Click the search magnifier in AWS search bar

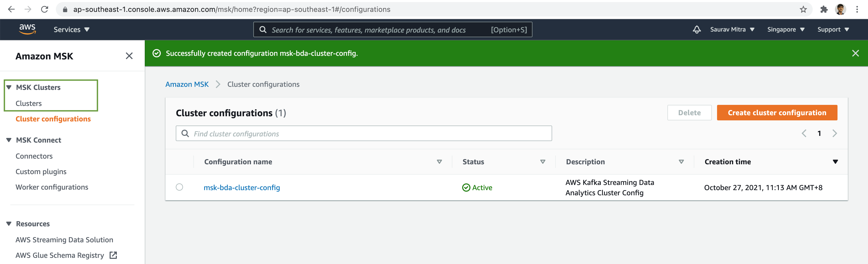(263, 30)
